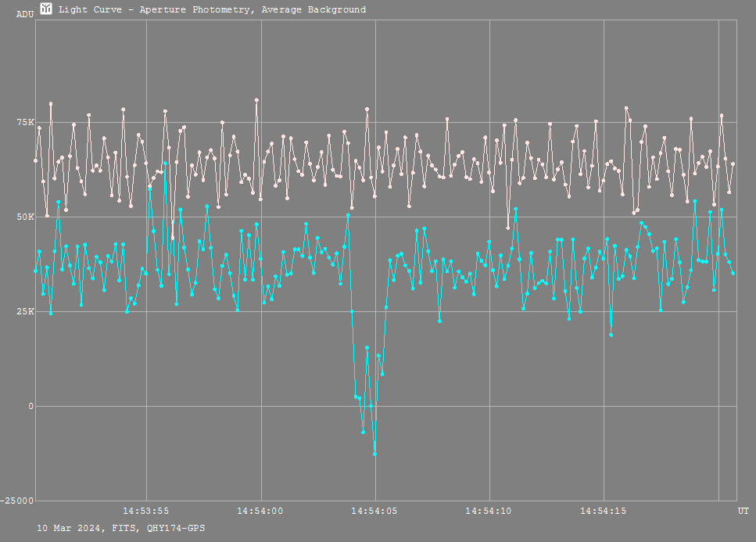The width and height of the screenshot is (756, 542).
Task: Click the 'Light Curve - Aperture Photometry, Average Background' title
Action: (212, 9)
